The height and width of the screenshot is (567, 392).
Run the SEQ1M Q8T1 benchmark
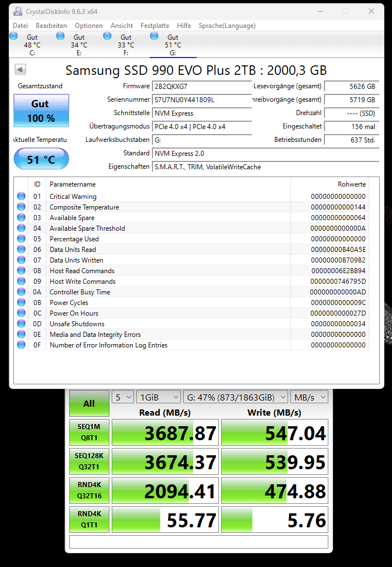click(x=89, y=432)
